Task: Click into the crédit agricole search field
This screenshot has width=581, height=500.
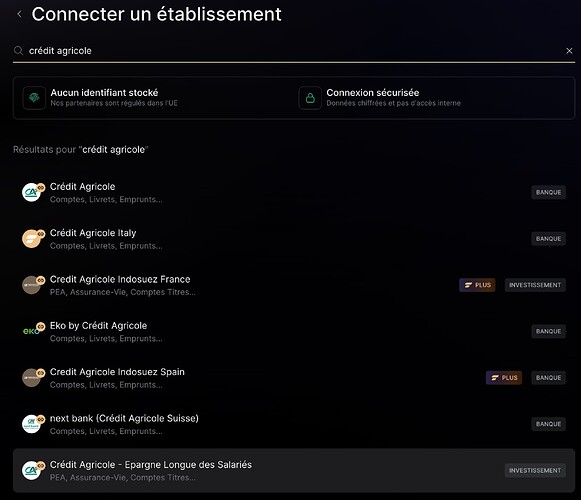Action: point(294,51)
